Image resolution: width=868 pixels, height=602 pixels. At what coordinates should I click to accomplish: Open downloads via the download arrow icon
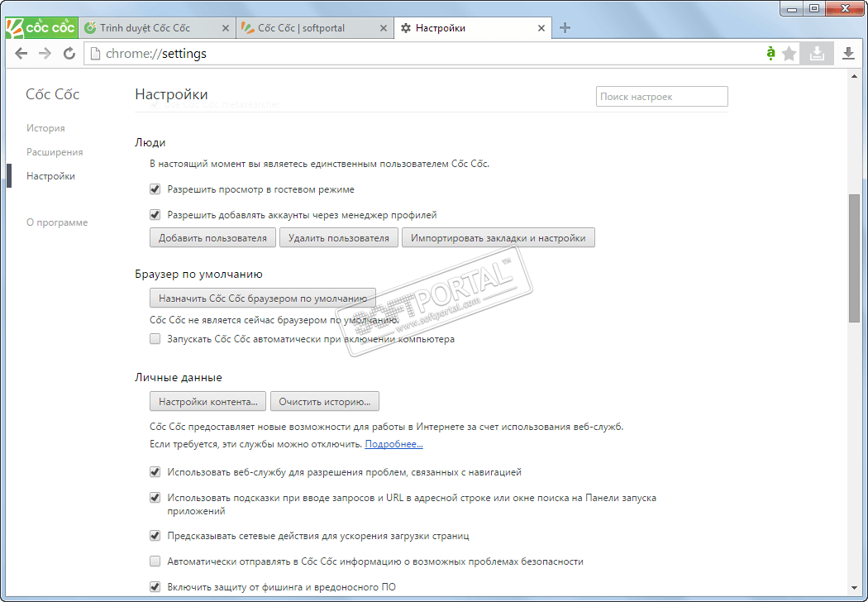tap(848, 54)
